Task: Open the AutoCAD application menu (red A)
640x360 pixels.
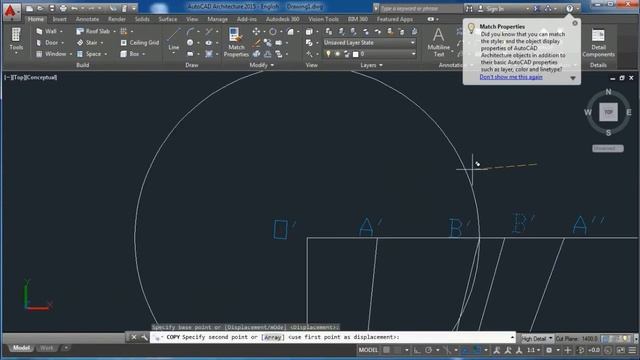Action: [11, 11]
